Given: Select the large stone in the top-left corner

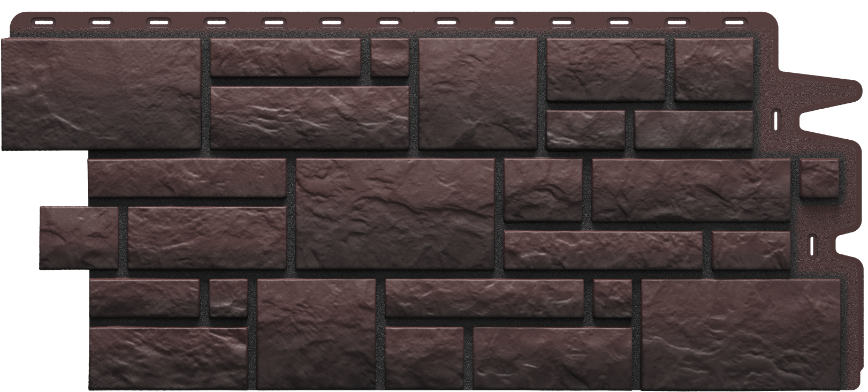Looking at the screenshot, I should [101, 93].
